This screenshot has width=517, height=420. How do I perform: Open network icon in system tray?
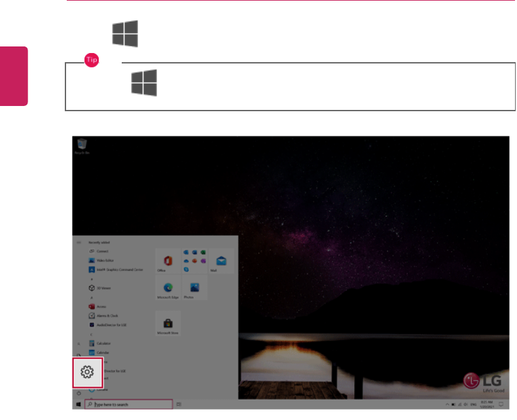point(459,404)
